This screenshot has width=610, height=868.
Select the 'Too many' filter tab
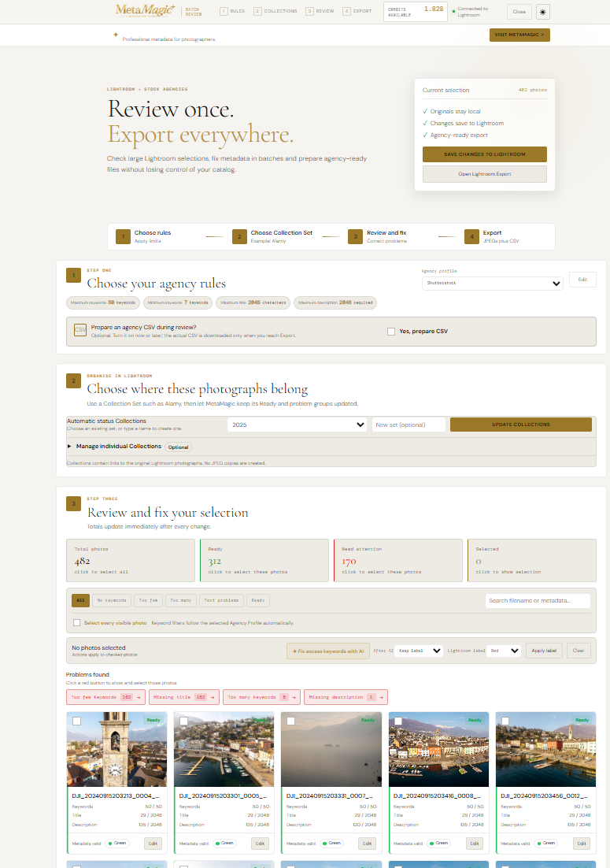[x=181, y=600]
